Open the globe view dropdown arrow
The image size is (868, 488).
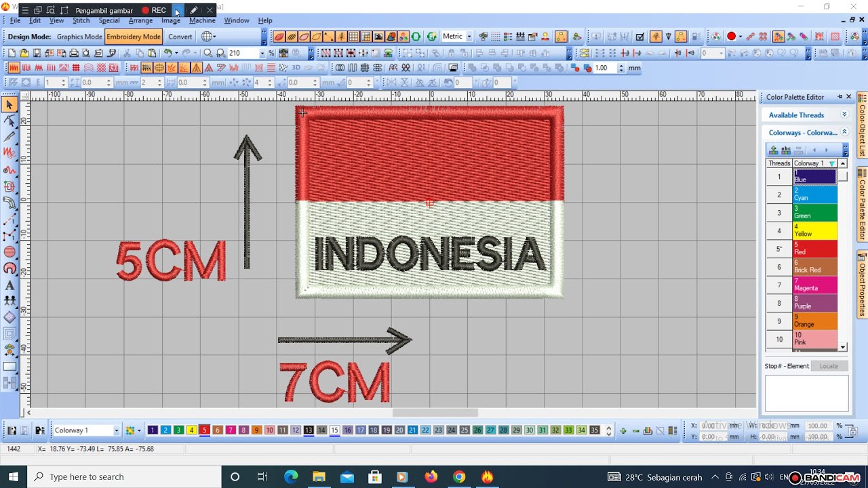point(215,37)
